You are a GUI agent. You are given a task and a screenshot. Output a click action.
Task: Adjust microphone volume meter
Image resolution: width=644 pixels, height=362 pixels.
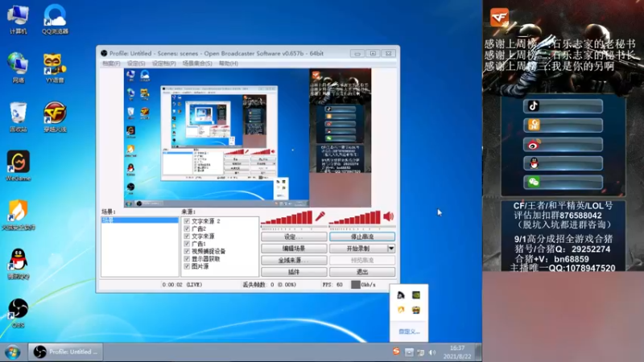(x=287, y=218)
